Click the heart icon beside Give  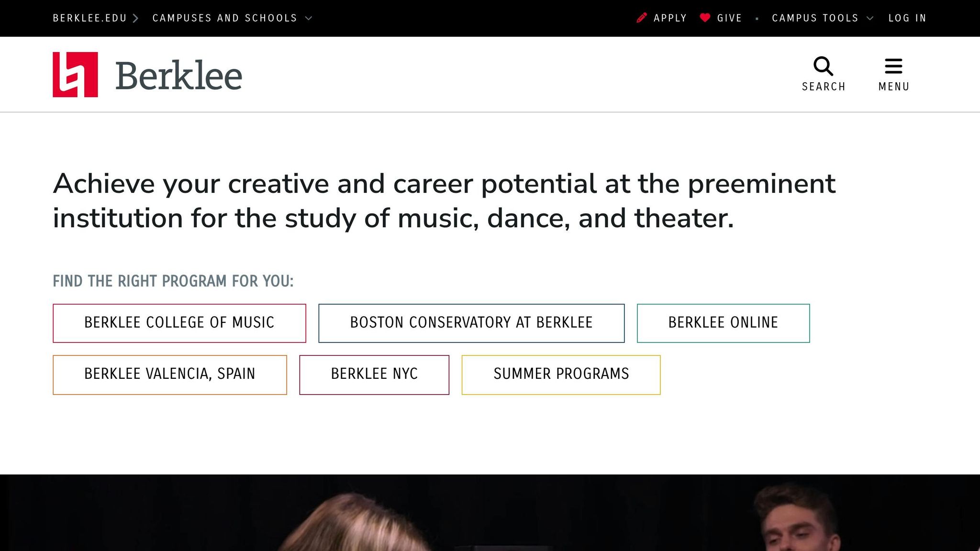(705, 18)
